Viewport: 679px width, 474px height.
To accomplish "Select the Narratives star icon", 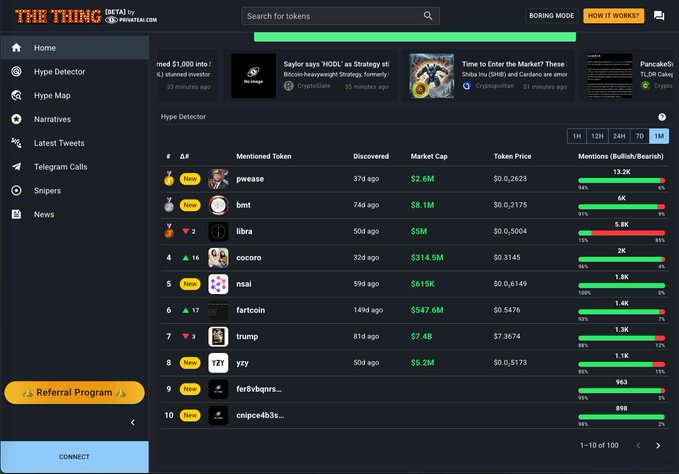I will 16,119.
